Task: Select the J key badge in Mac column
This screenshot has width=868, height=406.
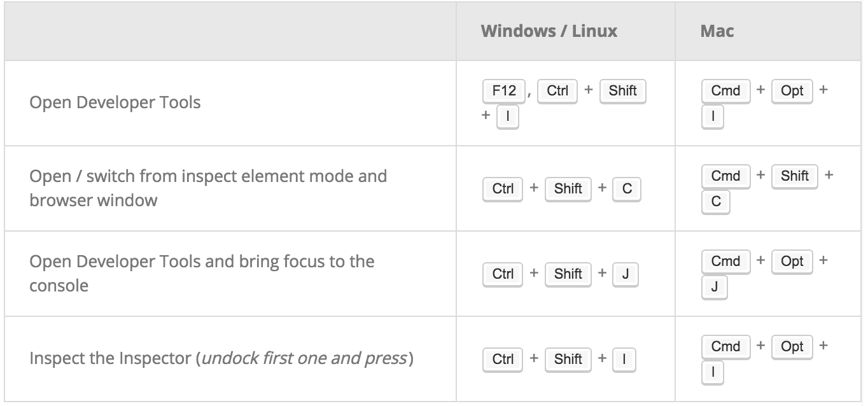Action: pyautogui.click(x=715, y=287)
